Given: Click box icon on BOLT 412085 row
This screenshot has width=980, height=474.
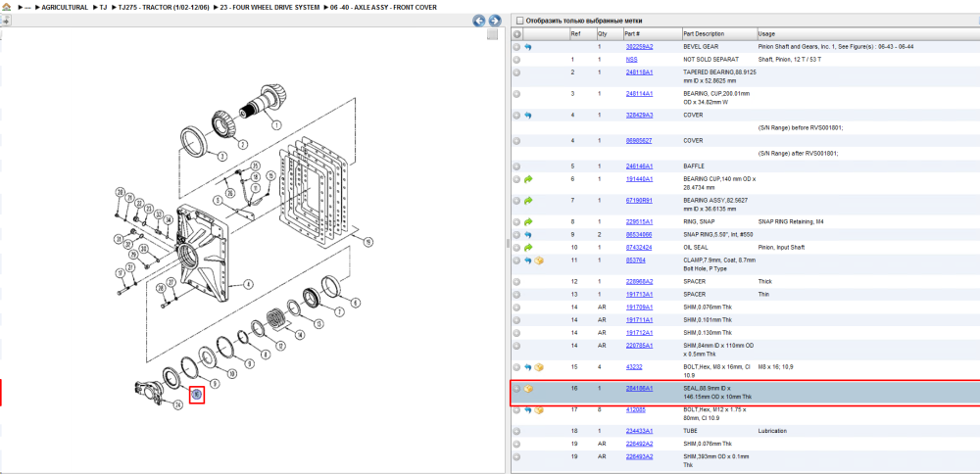Looking at the screenshot, I should [x=539, y=409].
